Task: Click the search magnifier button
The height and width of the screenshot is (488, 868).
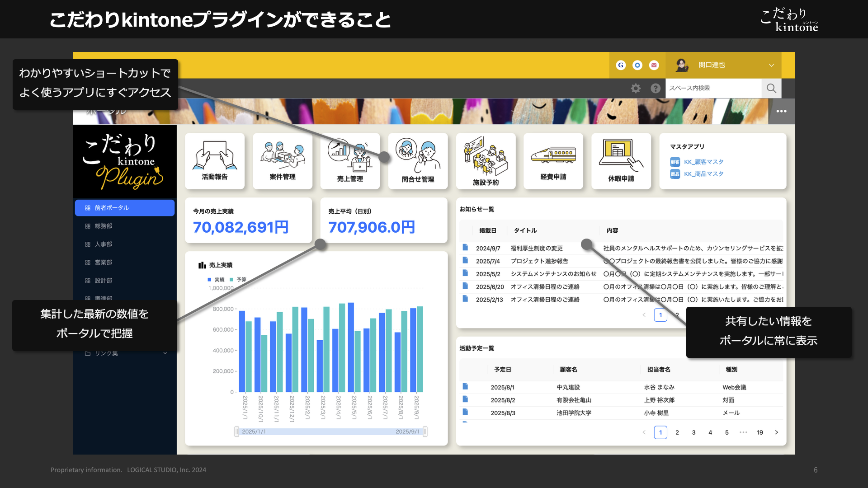Action: tap(772, 88)
